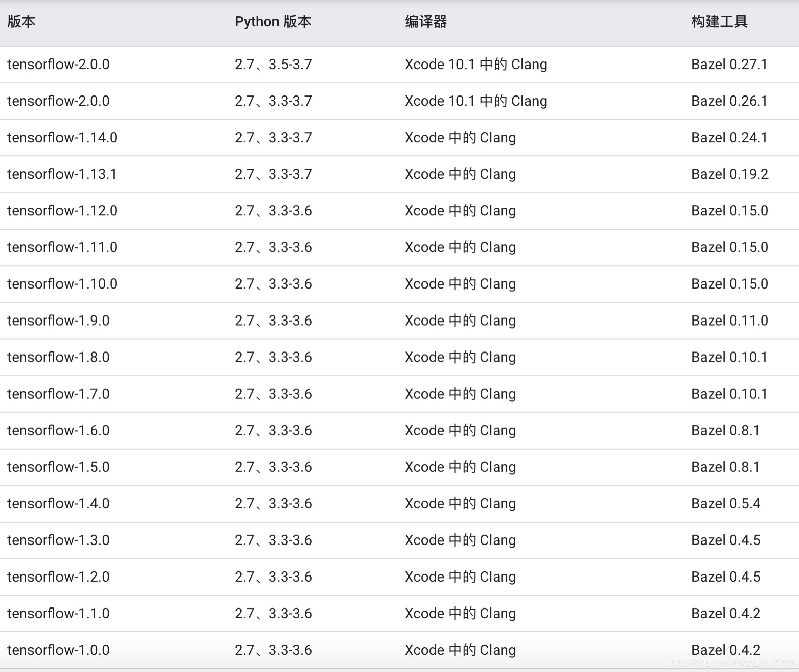Click Bazel 0.8.1 in the tensorflow-1.5.0 row

pyautogui.click(x=725, y=467)
